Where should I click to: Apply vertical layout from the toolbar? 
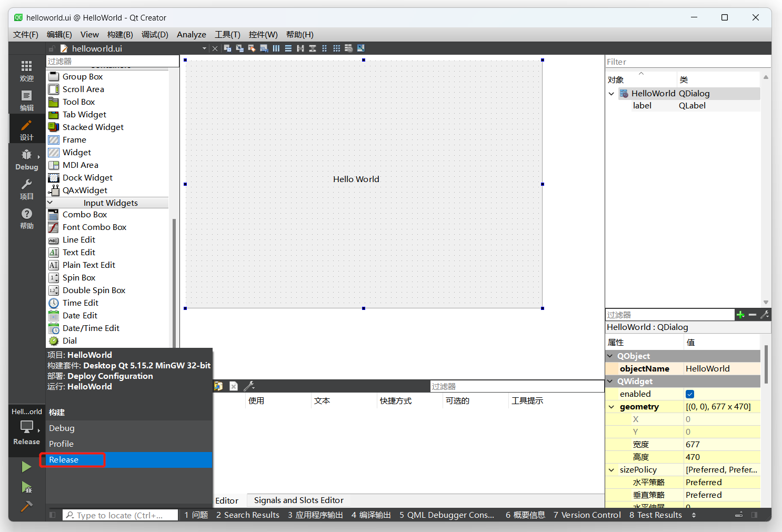coord(288,48)
